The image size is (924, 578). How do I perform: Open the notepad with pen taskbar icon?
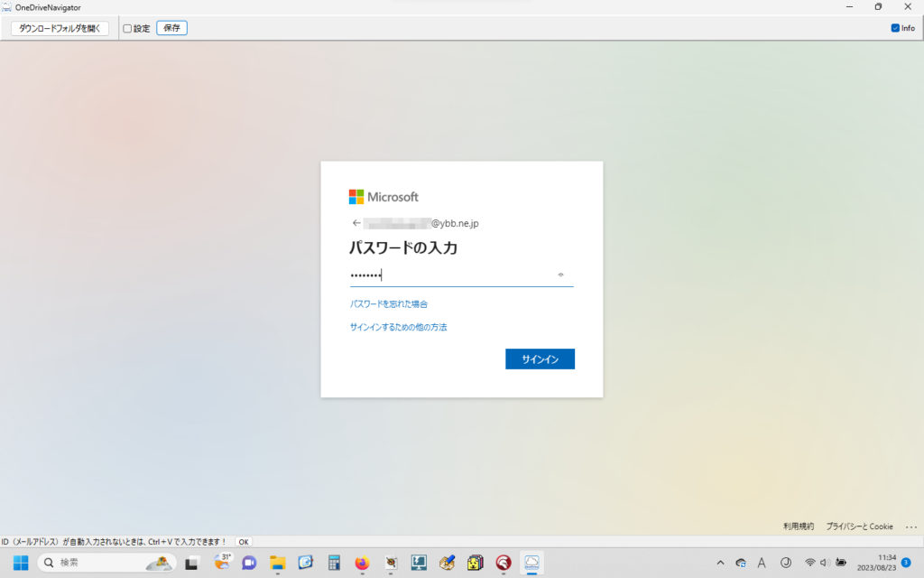point(447,564)
